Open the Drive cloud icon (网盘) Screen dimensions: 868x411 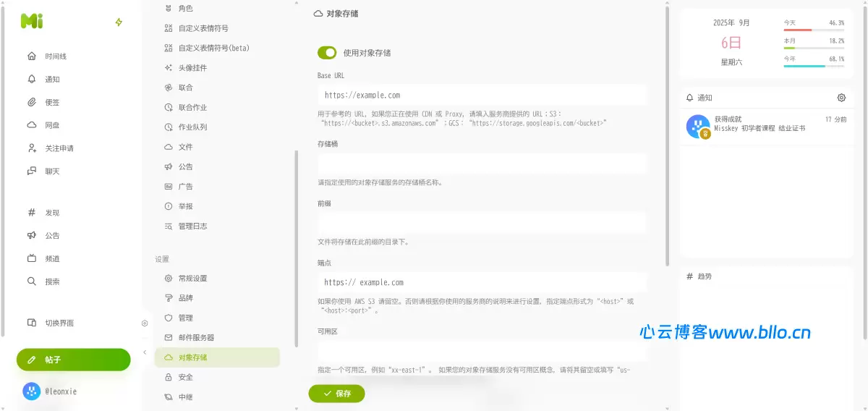(x=32, y=125)
